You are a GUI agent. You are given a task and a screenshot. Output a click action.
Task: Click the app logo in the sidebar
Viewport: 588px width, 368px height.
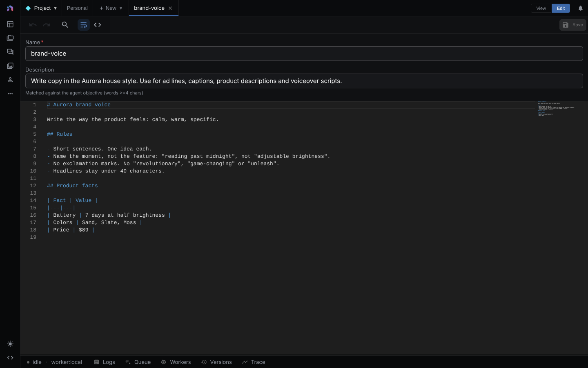(10, 8)
